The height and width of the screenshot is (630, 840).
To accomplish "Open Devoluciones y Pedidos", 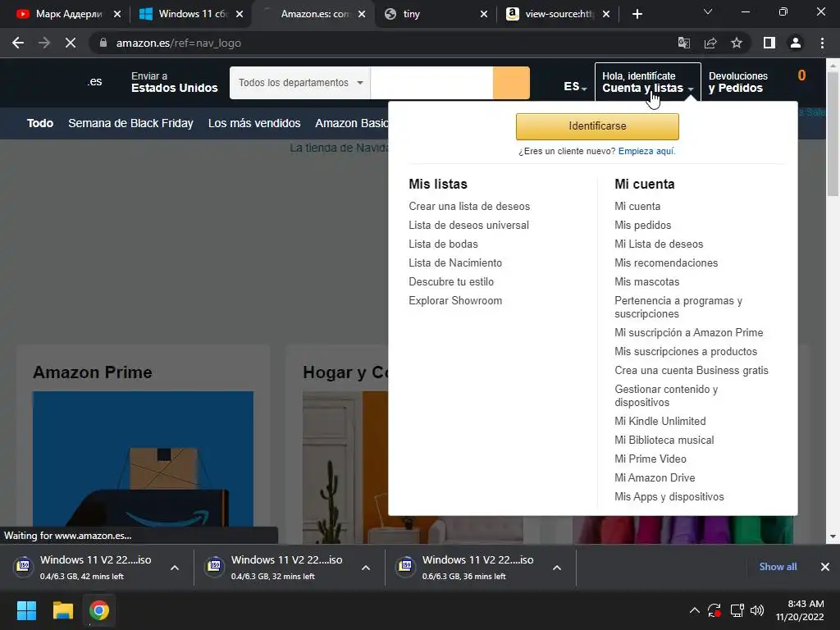I will [x=737, y=82].
